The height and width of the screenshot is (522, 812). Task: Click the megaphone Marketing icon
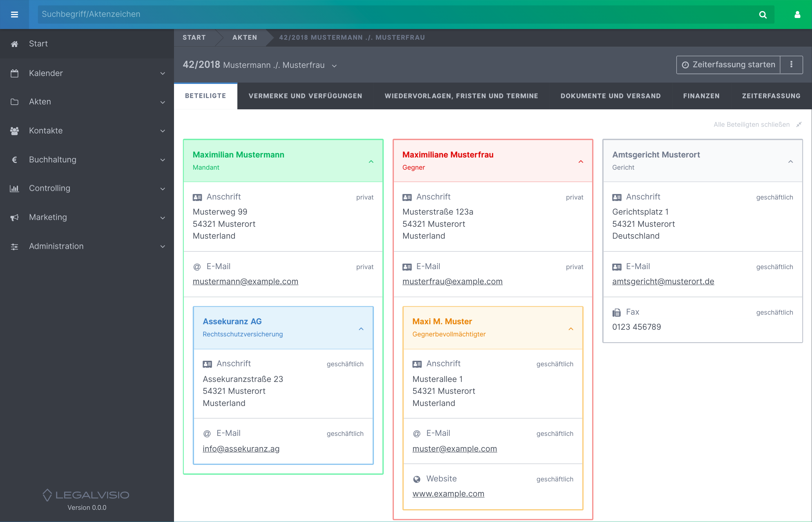(14, 217)
